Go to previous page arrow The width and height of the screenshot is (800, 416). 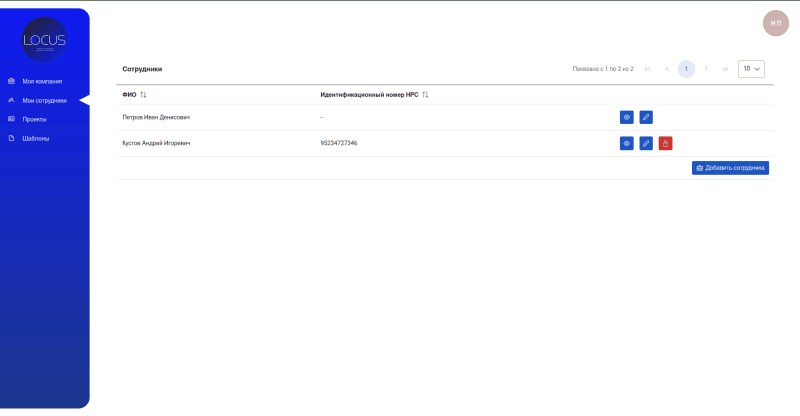point(667,69)
